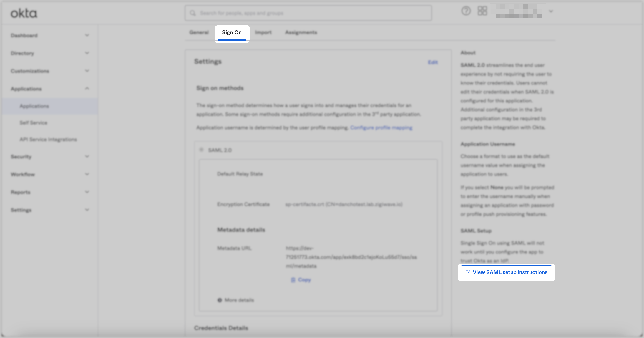Switch to the Sign On tab

point(232,32)
